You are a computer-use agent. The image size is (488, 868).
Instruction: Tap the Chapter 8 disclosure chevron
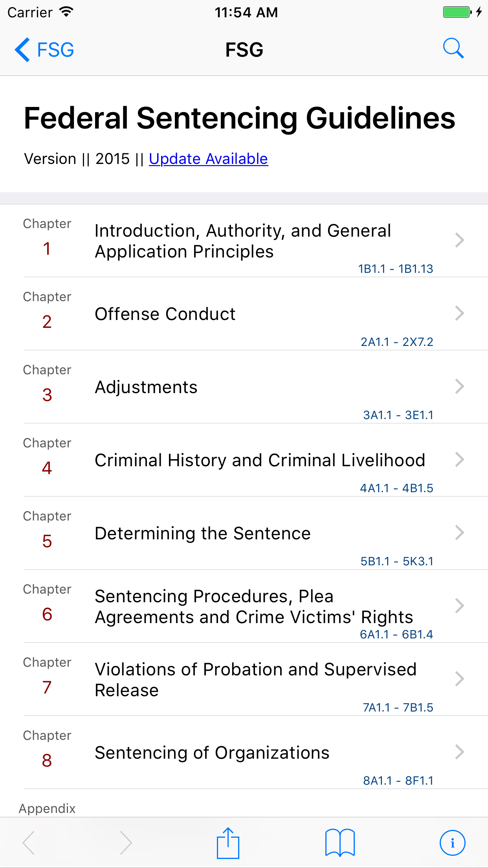460,752
